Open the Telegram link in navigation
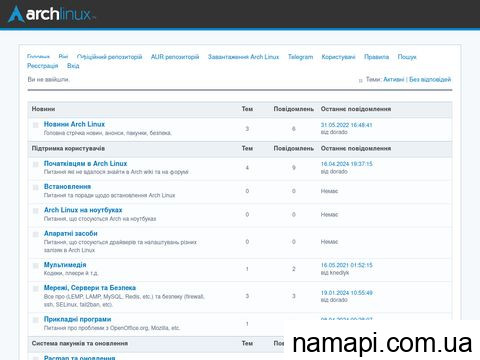The height and width of the screenshot is (360, 480). pyautogui.click(x=300, y=57)
